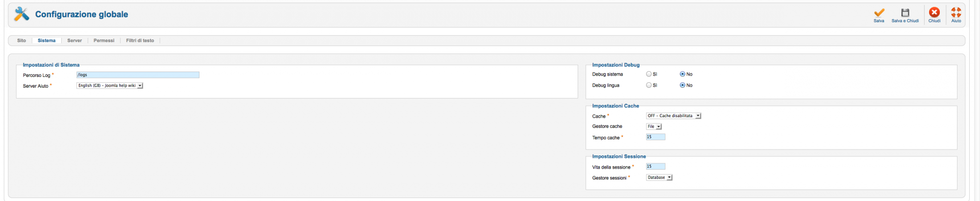Viewport: 980px width, 201px height.
Task: Switch to the Sito tab
Action: [x=22, y=41]
